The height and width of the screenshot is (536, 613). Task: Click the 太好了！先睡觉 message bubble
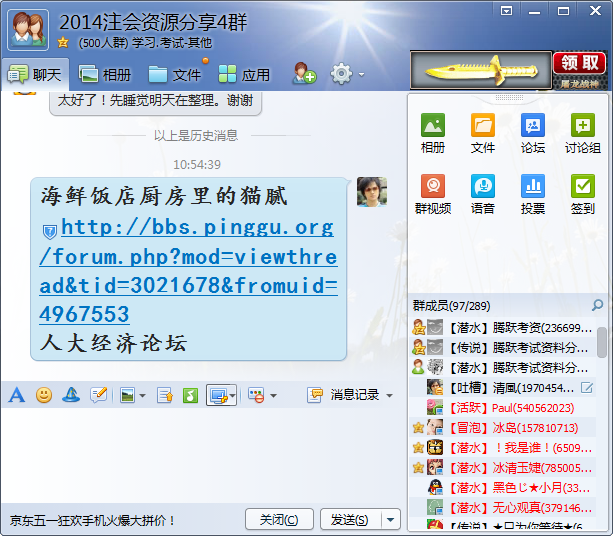pyautogui.click(x=155, y=102)
